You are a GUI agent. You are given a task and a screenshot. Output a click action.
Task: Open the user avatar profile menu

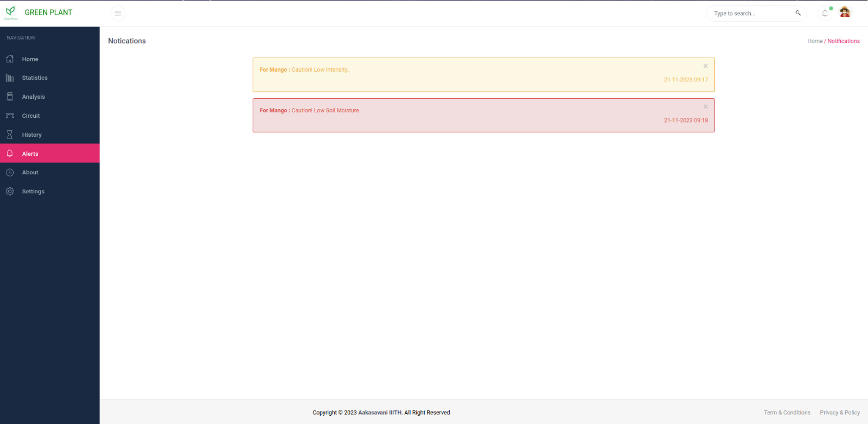[x=845, y=12]
